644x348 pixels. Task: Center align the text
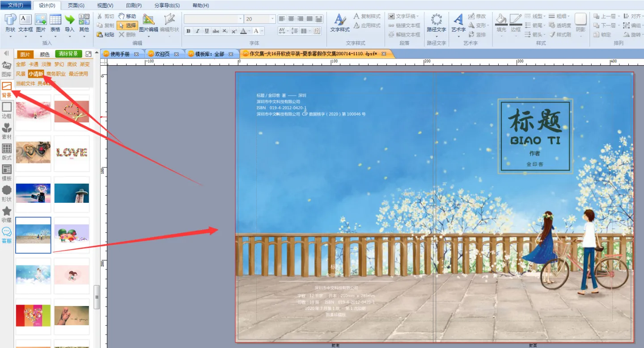[x=291, y=19]
